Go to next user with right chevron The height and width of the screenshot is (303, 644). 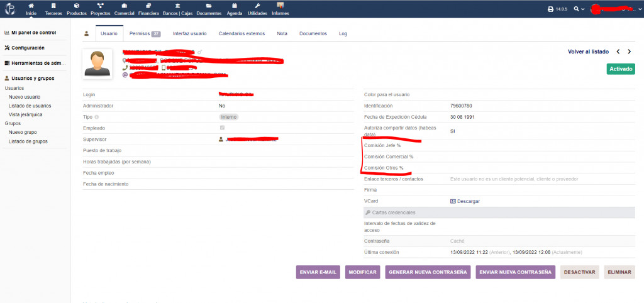tap(629, 52)
